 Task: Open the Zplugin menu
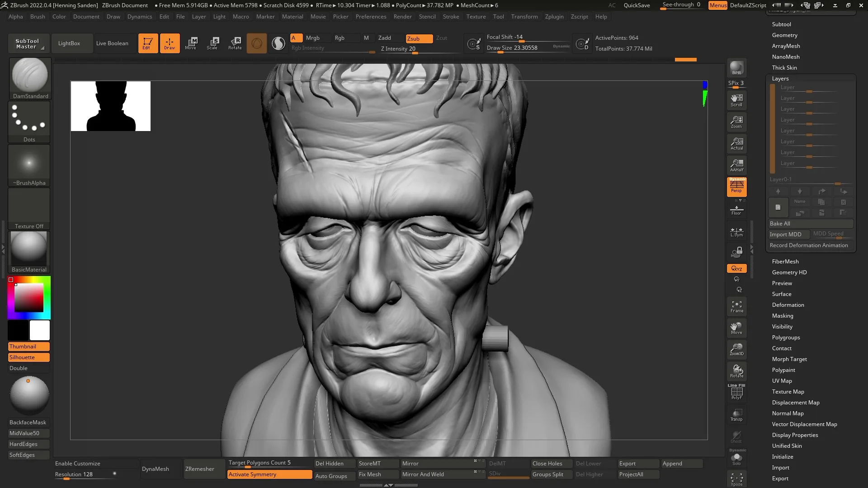[x=554, y=16]
